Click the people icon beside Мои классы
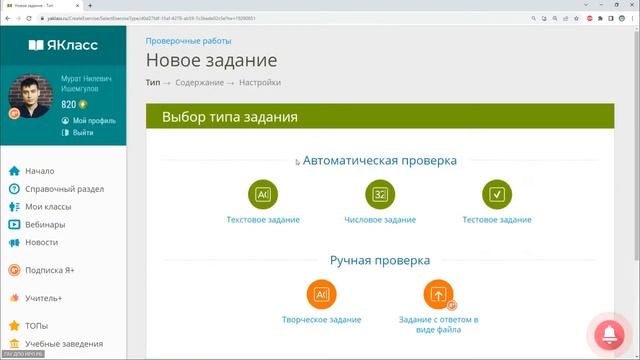This screenshot has width=640, height=360. tap(14, 207)
